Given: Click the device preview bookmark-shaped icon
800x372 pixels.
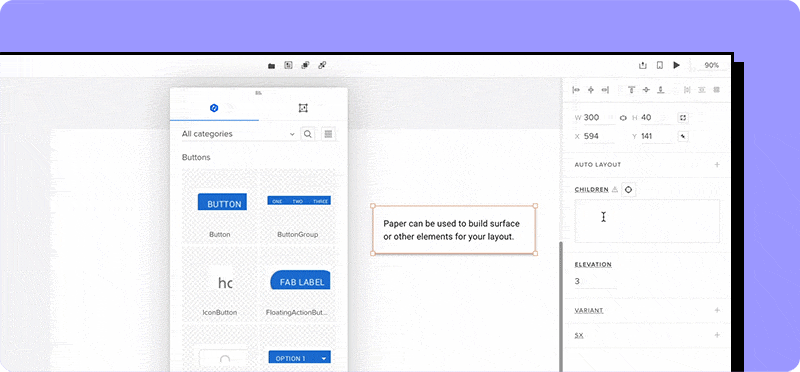Looking at the screenshot, I should (660, 65).
